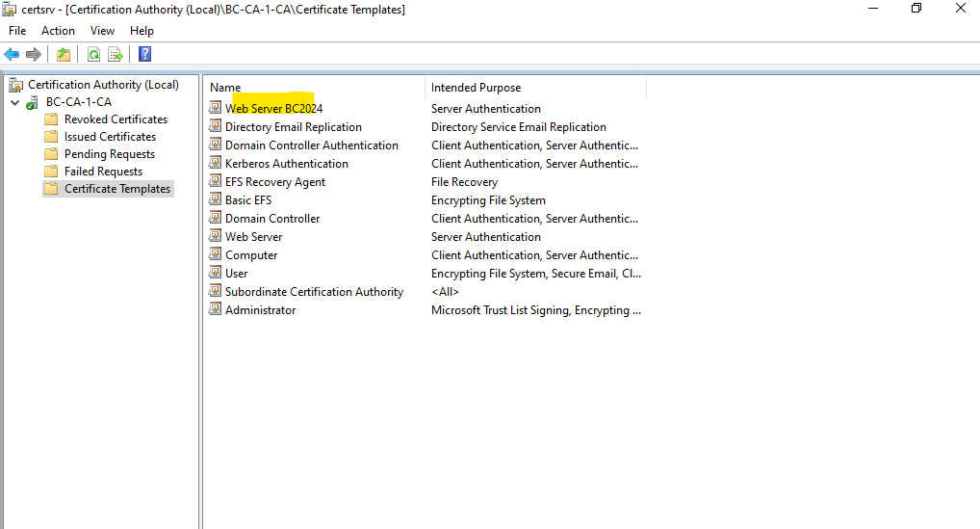Click the Pending Requests folder icon

(52, 154)
